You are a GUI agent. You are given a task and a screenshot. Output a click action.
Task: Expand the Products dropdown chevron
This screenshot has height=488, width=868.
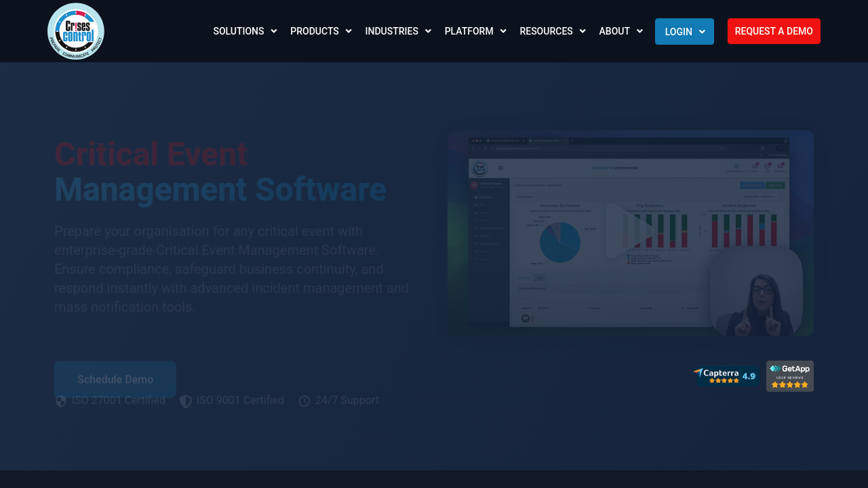[x=349, y=31]
